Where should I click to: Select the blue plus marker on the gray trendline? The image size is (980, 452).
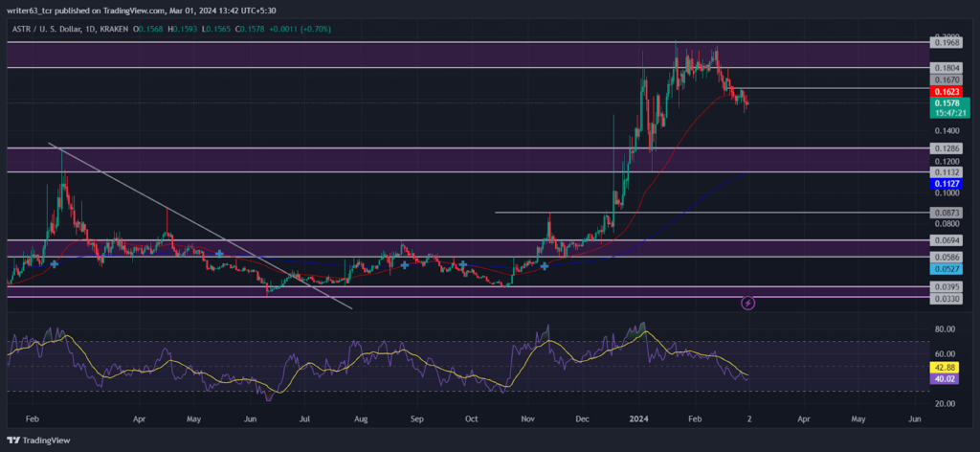pos(219,254)
